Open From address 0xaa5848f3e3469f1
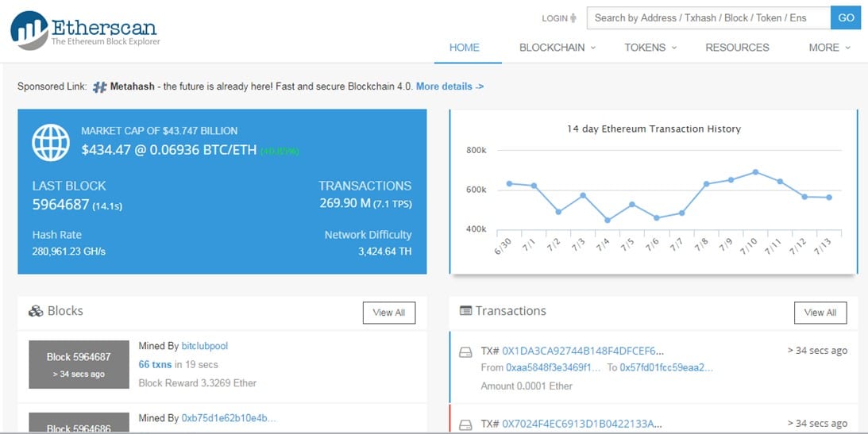This screenshot has width=868, height=434. pyautogui.click(x=553, y=367)
